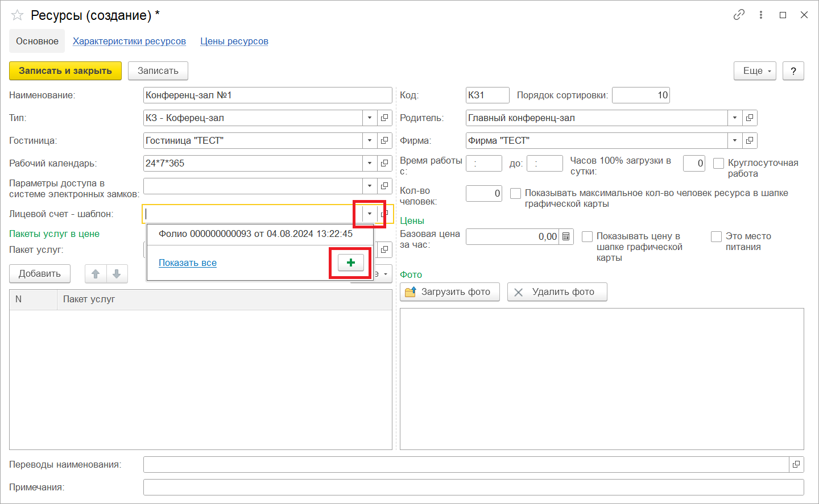Open Цены ресурсов tab

pyautogui.click(x=234, y=41)
